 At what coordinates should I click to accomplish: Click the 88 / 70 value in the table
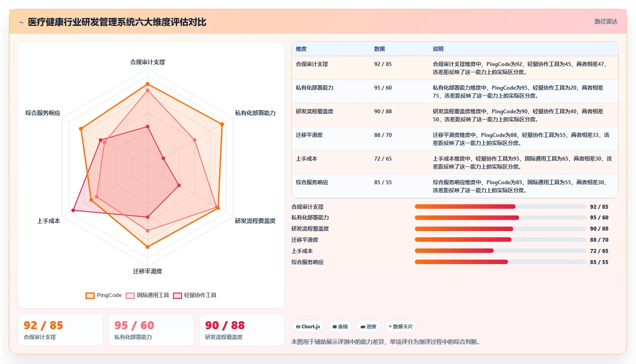(383, 135)
